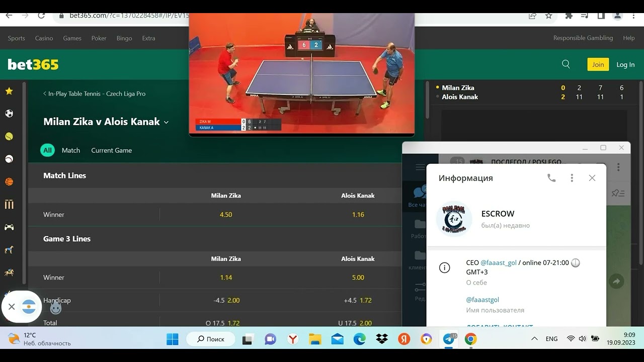Start a call from Telegram info panel
Viewport: 644px width, 362px height.
[551, 178]
